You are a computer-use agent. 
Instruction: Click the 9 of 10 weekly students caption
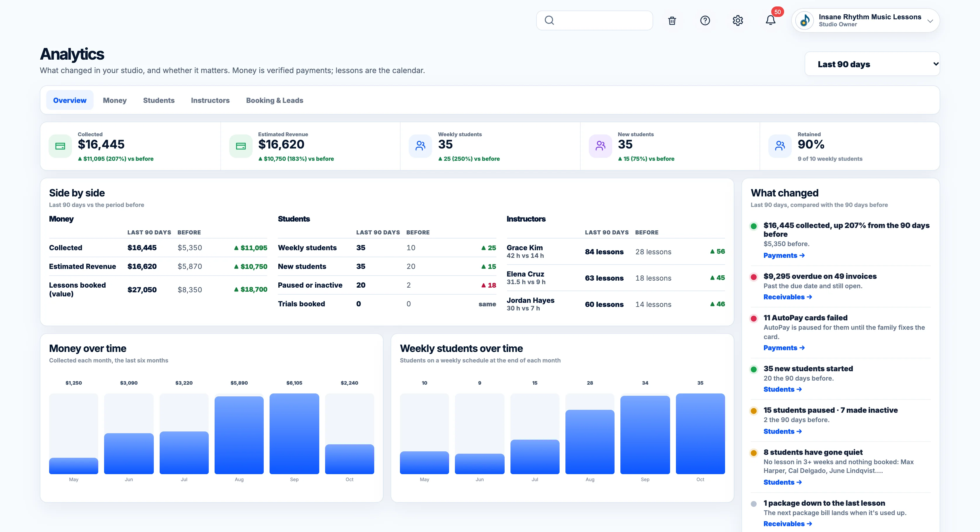830,159
